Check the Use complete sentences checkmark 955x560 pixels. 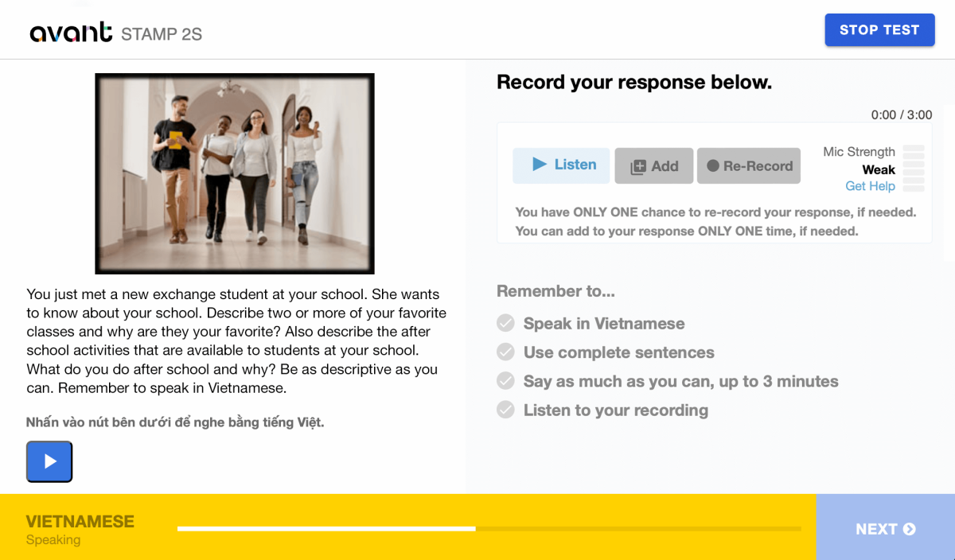click(x=505, y=352)
